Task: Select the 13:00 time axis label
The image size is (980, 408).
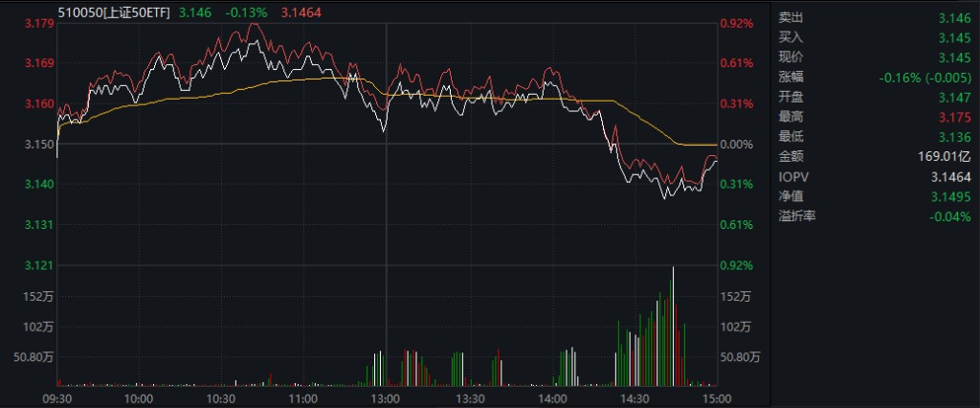Action: [x=386, y=398]
